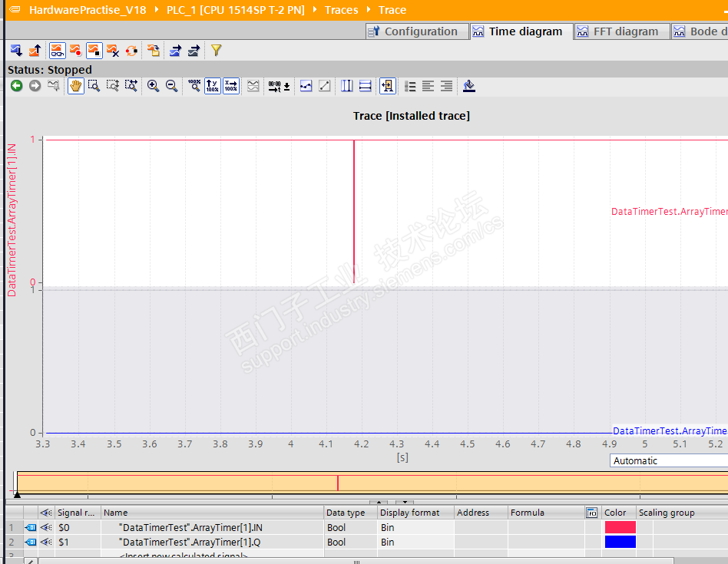728x564 pixels.
Task: Toggle the observe on/off glasses icon
Action: tap(58, 50)
